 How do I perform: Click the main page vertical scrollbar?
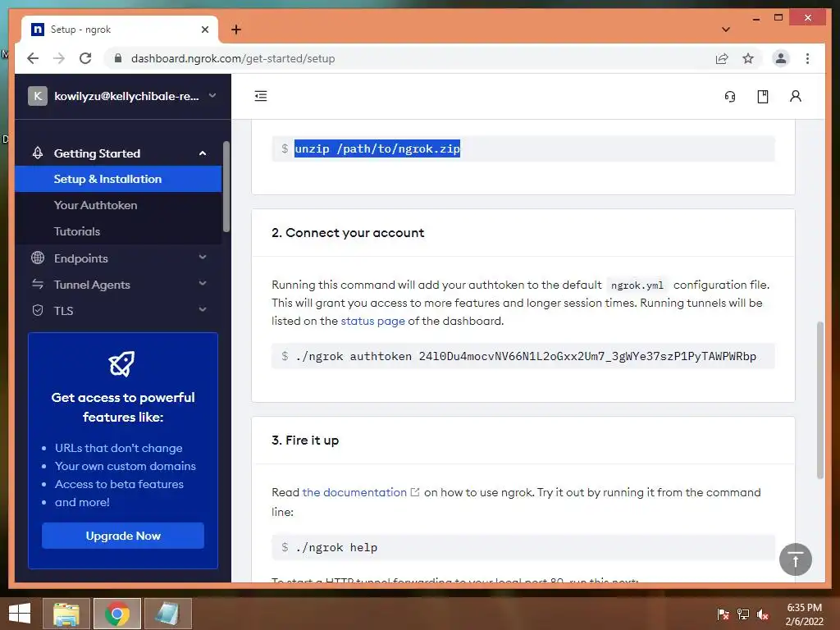pos(819,400)
